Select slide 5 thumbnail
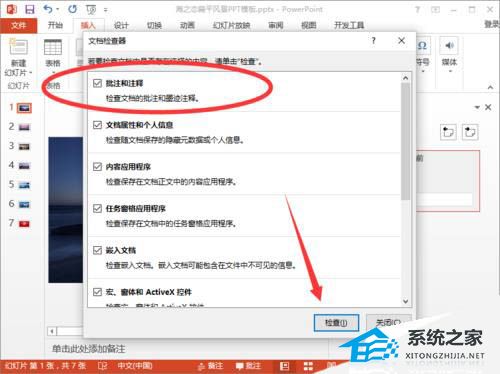The height and width of the screenshot is (374, 500). coord(24,185)
